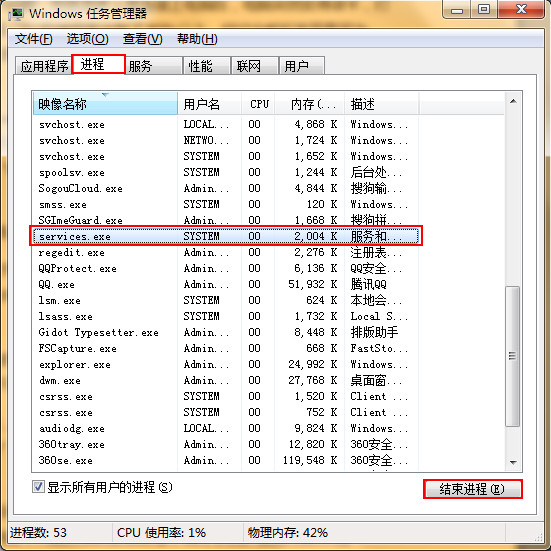Switch to the 联网 tab
This screenshot has width=551, height=551.
255,66
